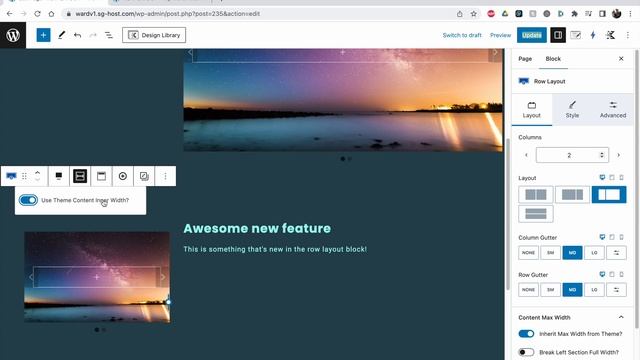Click the Row Layout block type icon

11,176
